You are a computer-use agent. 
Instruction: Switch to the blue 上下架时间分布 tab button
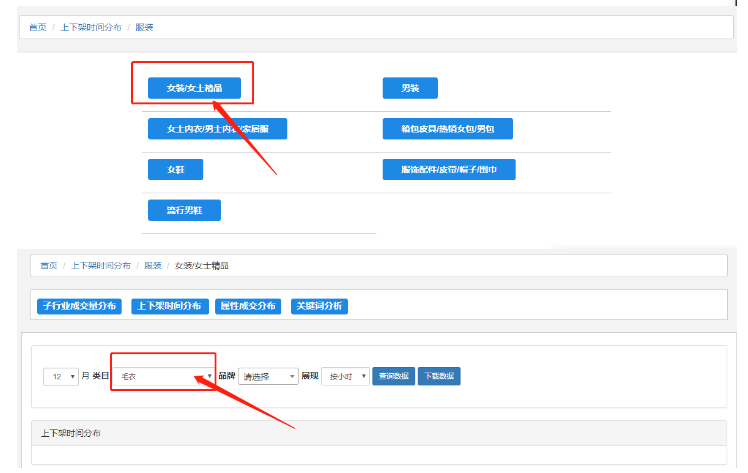pyautogui.click(x=168, y=306)
